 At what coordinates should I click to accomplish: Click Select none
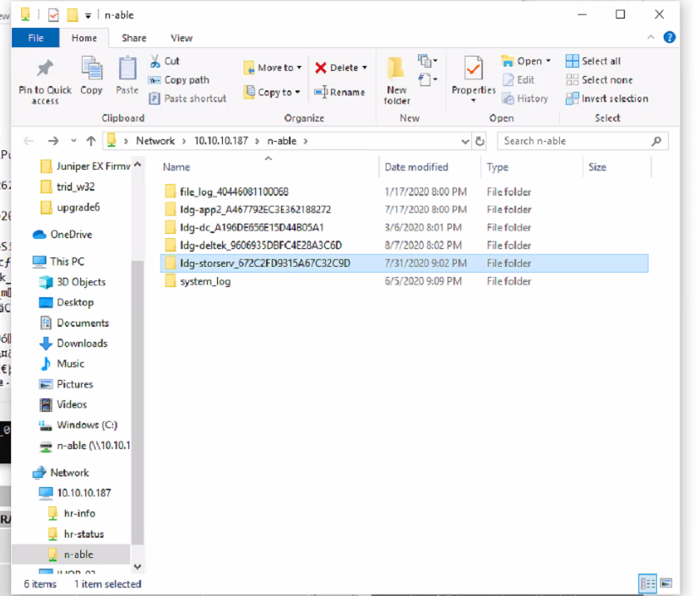600,80
